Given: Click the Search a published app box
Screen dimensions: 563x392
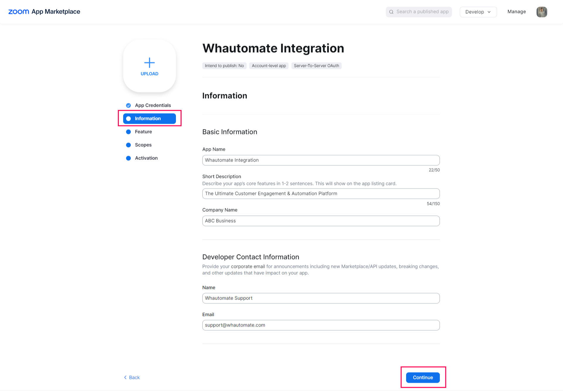Looking at the screenshot, I should tap(422, 12).
